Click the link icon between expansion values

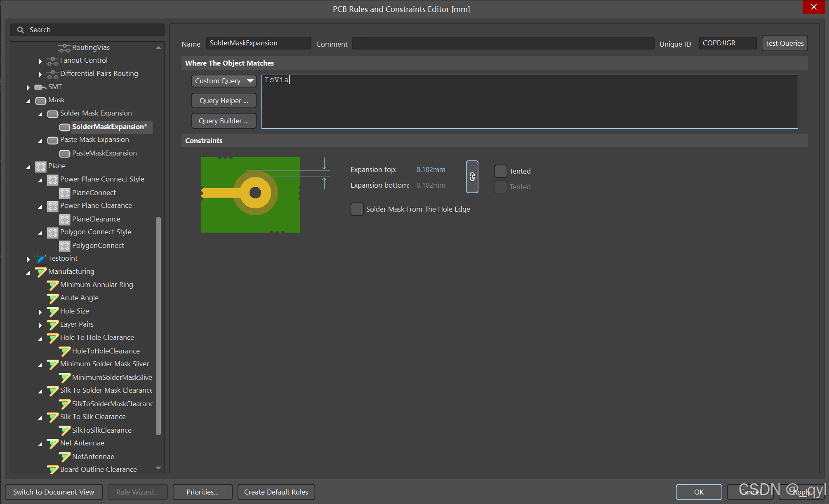(x=472, y=177)
